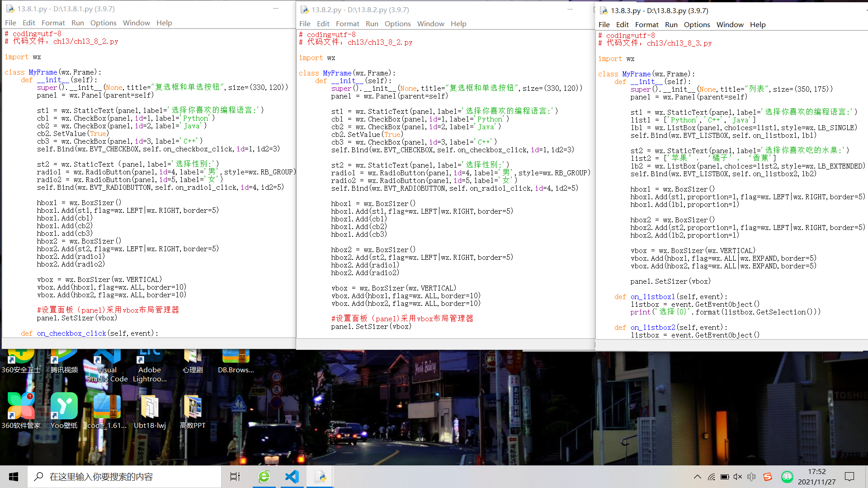This screenshot has height=488, width=868.
Task: Click the Windows Start button
Action: (14, 477)
